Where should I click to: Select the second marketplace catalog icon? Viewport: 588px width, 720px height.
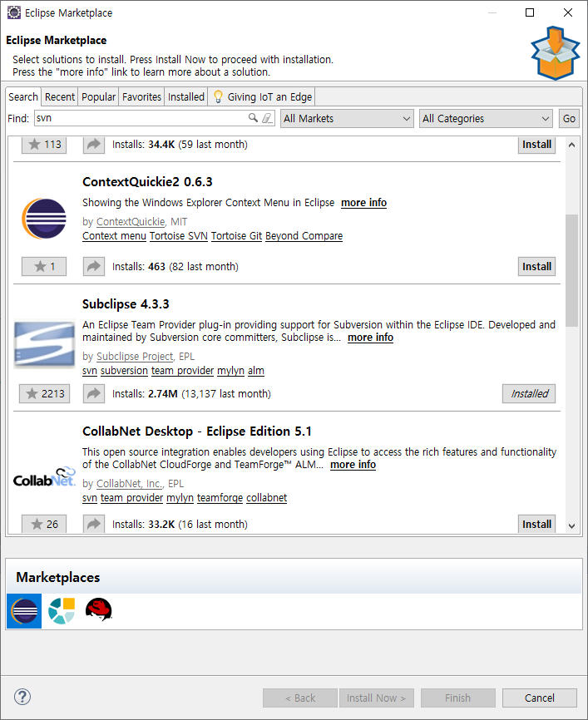[x=62, y=611]
